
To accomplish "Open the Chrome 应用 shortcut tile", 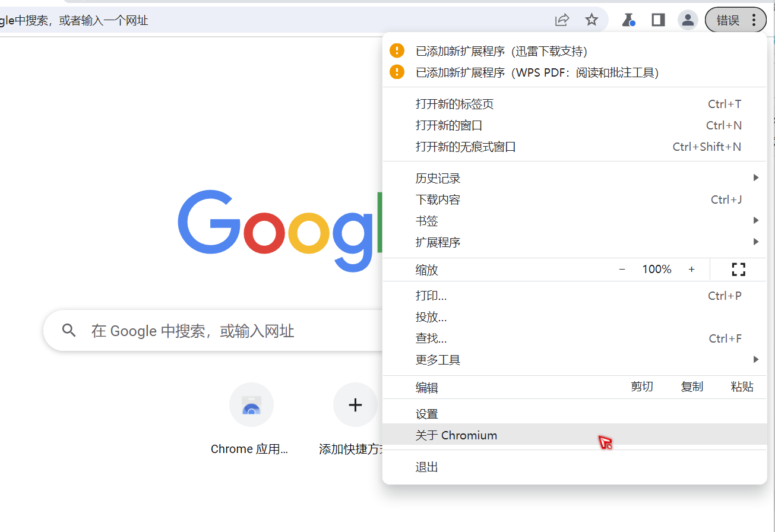I will pyautogui.click(x=251, y=419).
